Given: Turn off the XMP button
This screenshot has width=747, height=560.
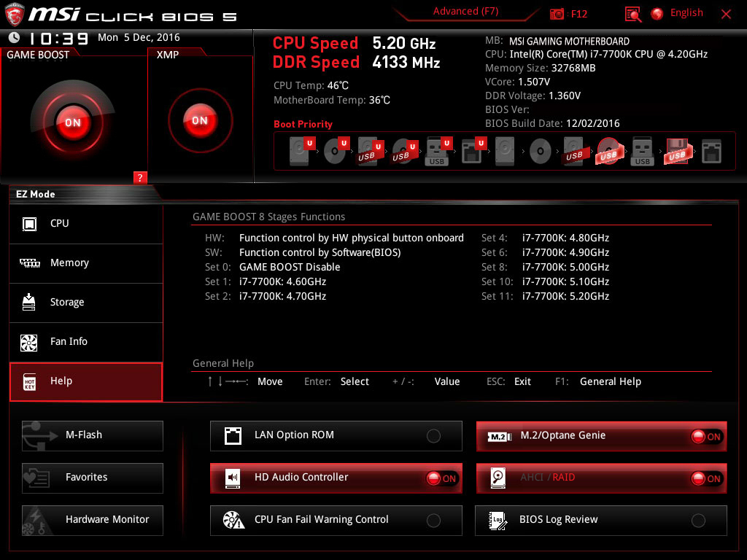Looking at the screenshot, I should (x=200, y=120).
